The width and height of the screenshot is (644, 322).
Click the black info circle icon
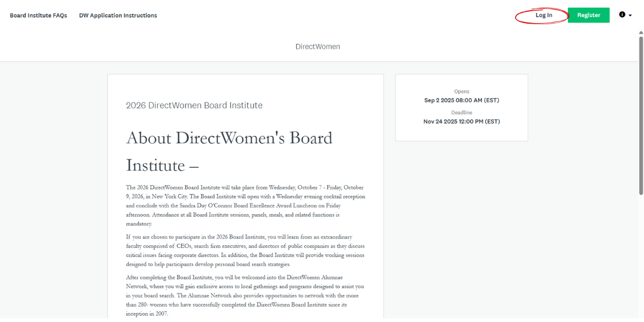point(622,15)
